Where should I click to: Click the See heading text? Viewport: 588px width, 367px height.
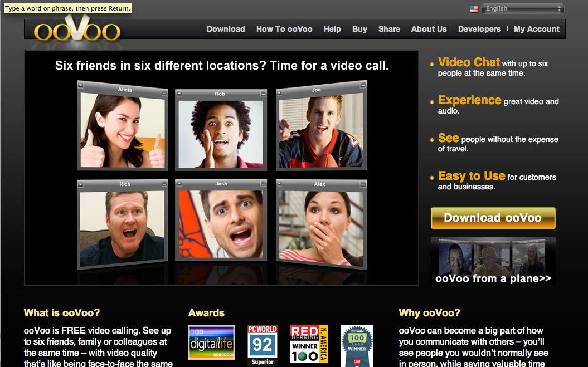coord(449,138)
